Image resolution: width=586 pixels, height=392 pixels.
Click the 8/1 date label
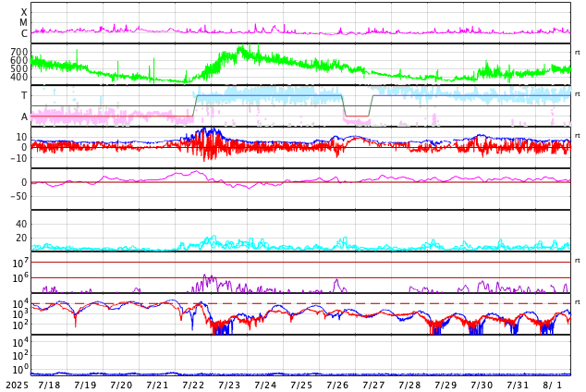[x=552, y=385]
